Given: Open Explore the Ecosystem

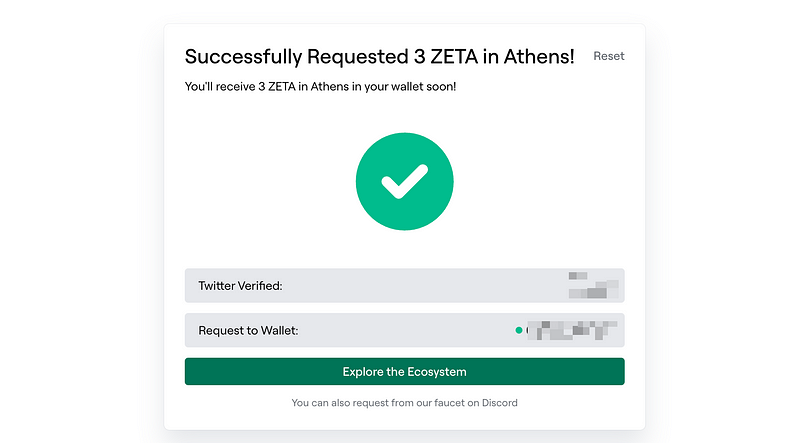Looking at the screenshot, I should coord(405,372).
